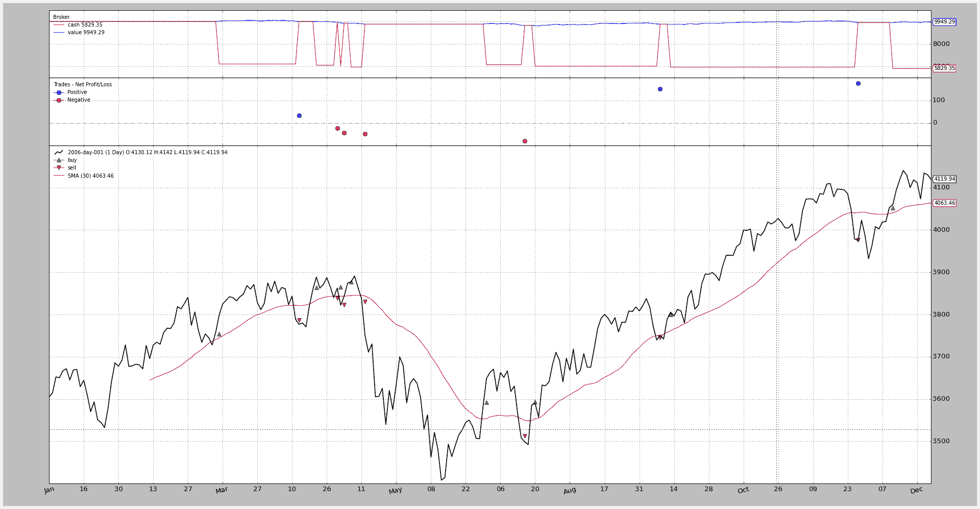The image size is (980, 509).
Task: Click the 'cash 5829.35' legend label
Action: pyautogui.click(x=85, y=25)
